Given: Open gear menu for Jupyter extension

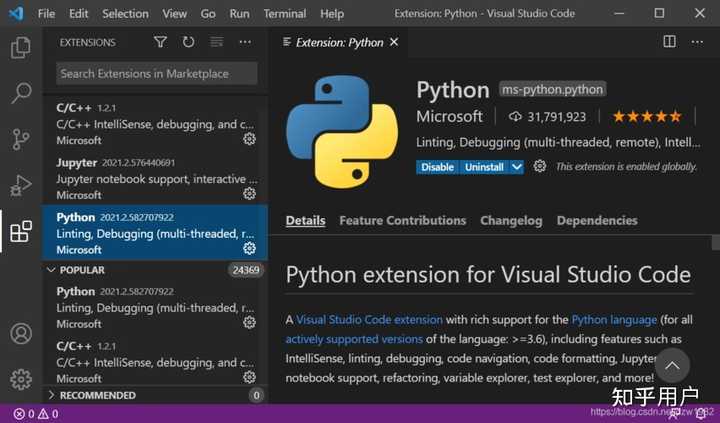Looking at the screenshot, I should coord(249,193).
